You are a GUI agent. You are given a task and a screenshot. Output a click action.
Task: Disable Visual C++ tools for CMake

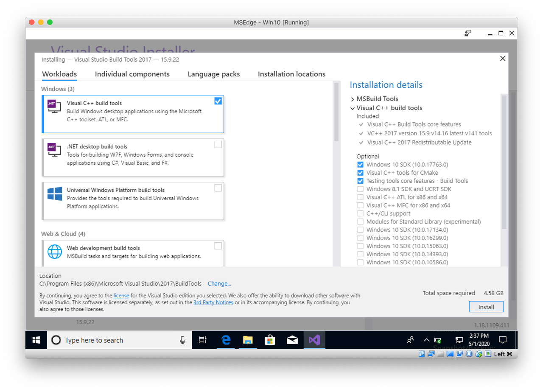tap(360, 172)
